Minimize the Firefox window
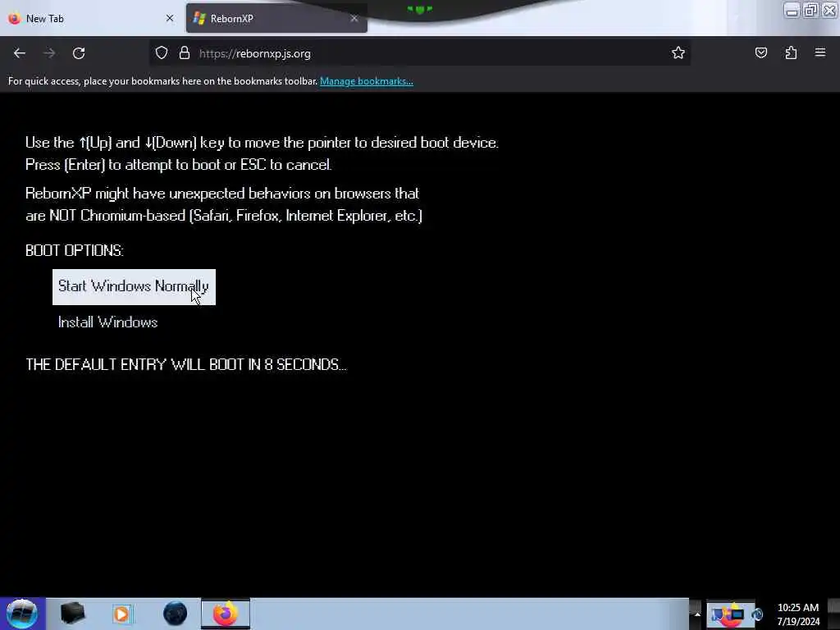The height and width of the screenshot is (630, 840). pyautogui.click(x=792, y=10)
